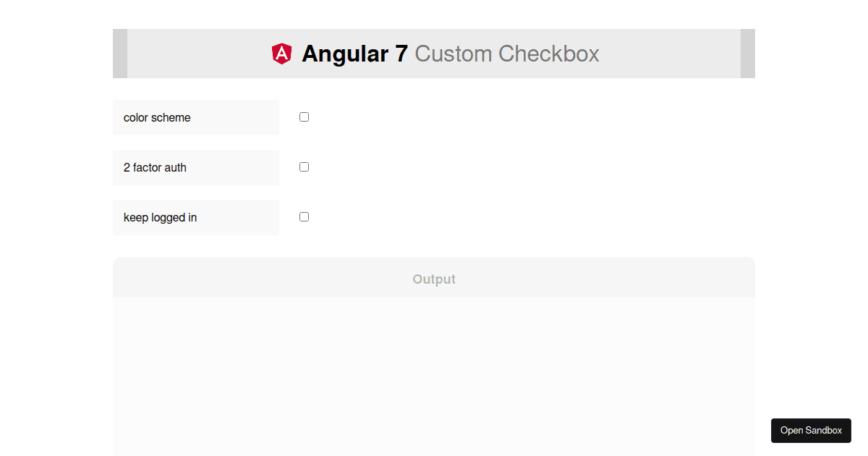
Task: Select the keep logged in label
Action: tap(159, 217)
